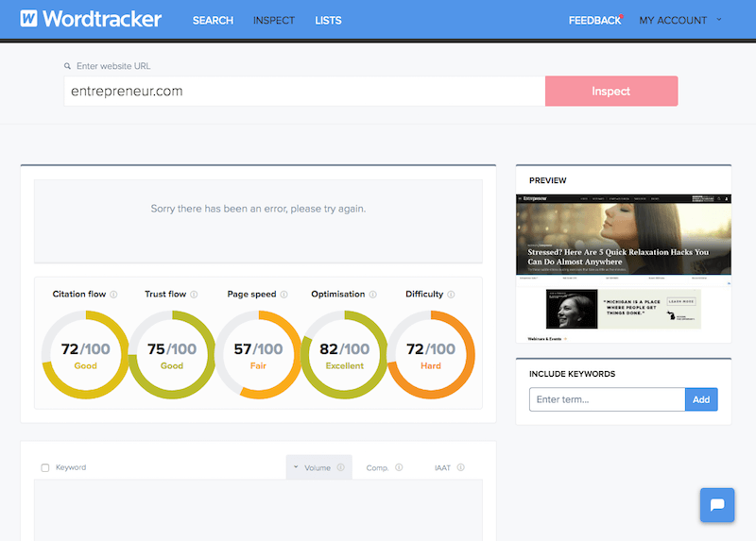The image size is (756, 541).
Task: Click the Citation flow 72/100 gauge
Action: pos(85,355)
